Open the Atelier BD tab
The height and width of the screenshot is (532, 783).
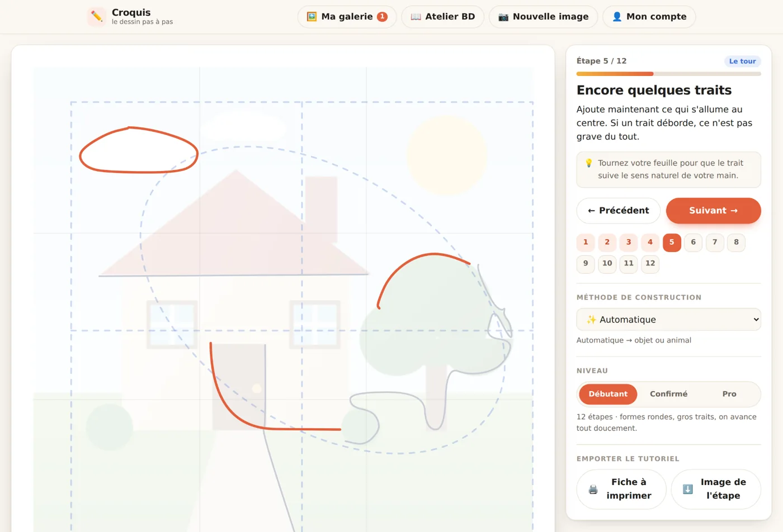click(x=442, y=17)
